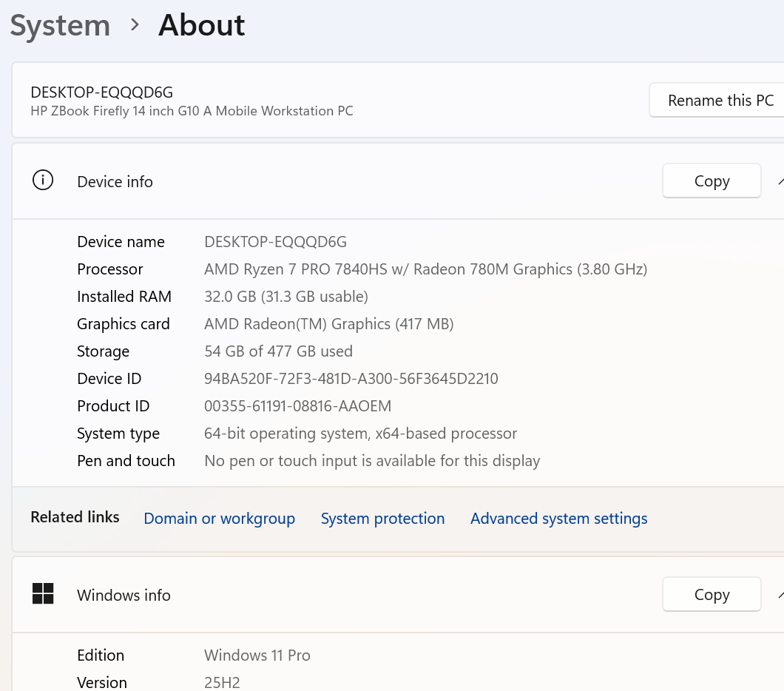Click the About page title
The width and height of the screenshot is (784, 691).
[x=201, y=25]
